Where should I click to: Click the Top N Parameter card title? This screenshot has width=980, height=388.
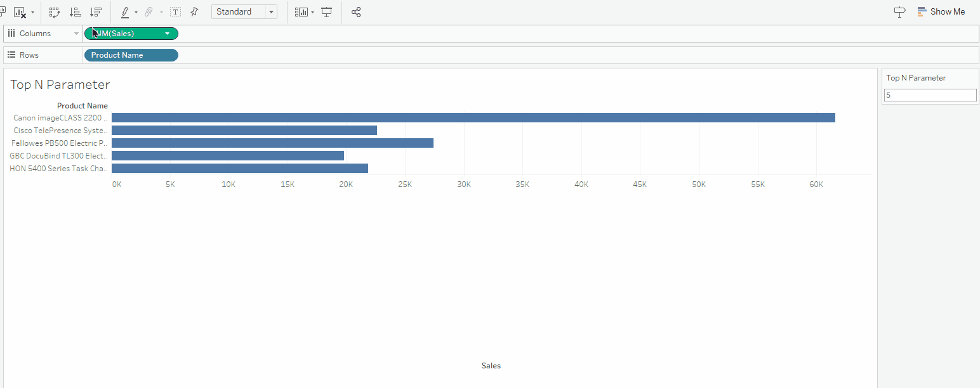point(916,78)
